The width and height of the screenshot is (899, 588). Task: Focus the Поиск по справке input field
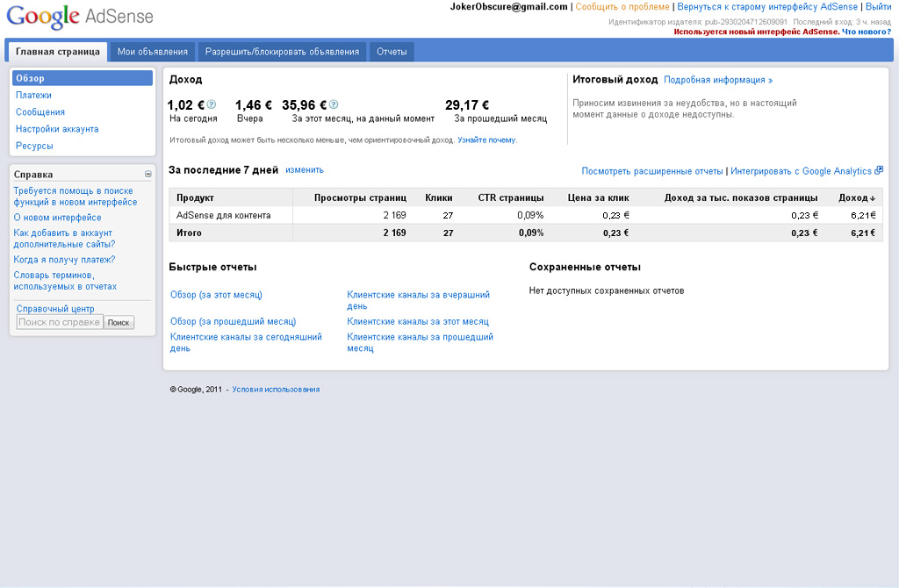click(x=60, y=322)
